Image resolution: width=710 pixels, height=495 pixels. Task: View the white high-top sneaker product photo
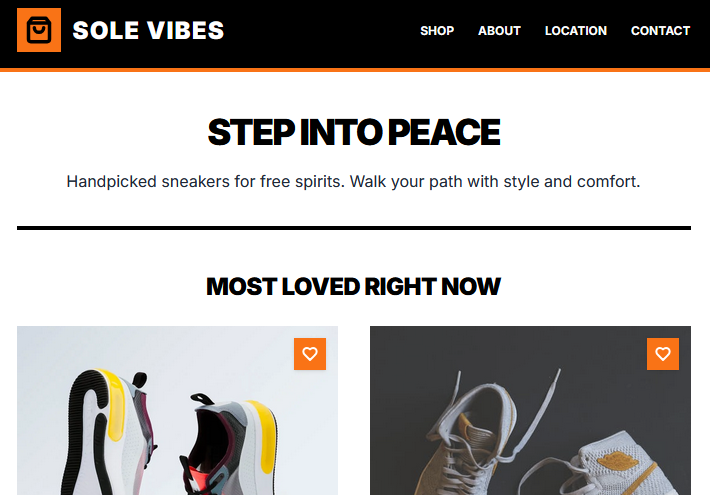pyautogui.click(x=530, y=430)
